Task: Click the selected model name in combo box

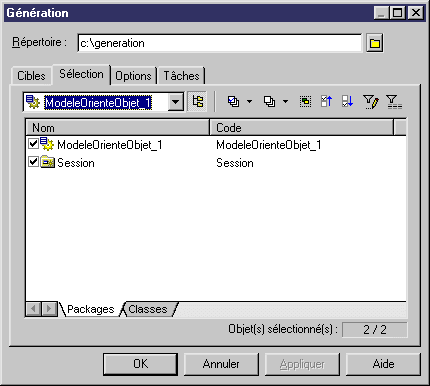Action: point(98,103)
